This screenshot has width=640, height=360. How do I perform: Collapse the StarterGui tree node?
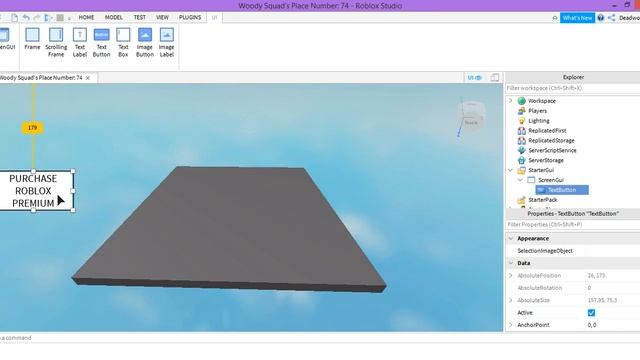510,170
